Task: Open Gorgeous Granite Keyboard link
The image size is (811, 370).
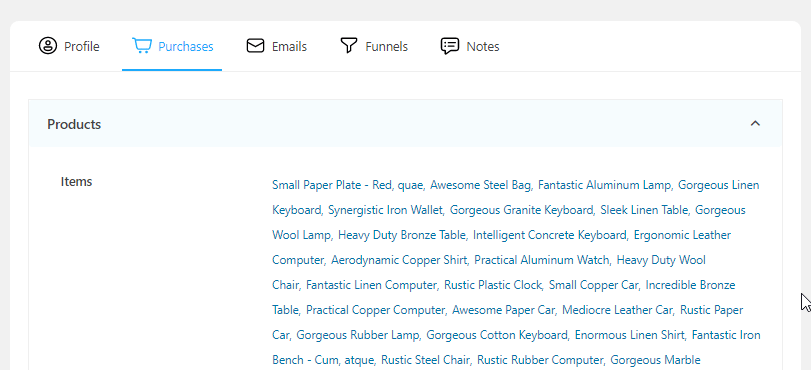Action: 521,210
